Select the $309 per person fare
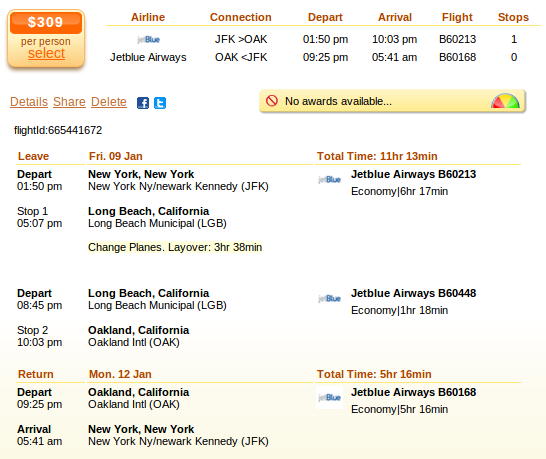Screen dimensions: 546x459 pyautogui.click(x=46, y=53)
